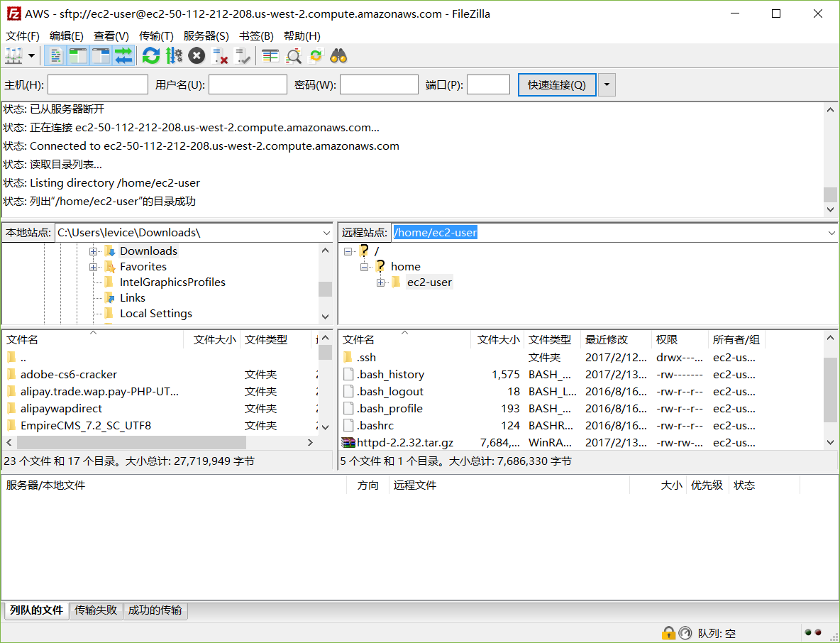Focus the 密码(W) password field
Screen dimensions: 840x643
pyautogui.click(x=379, y=84)
